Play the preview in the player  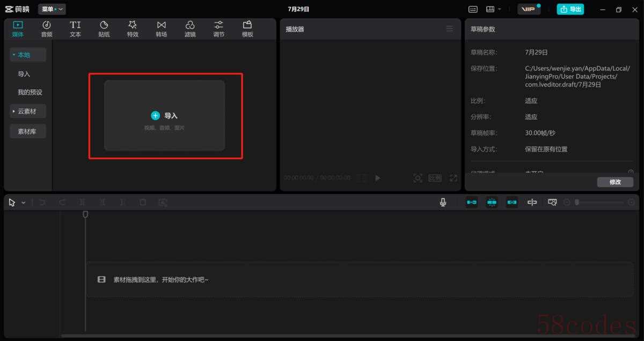[378, 178]
